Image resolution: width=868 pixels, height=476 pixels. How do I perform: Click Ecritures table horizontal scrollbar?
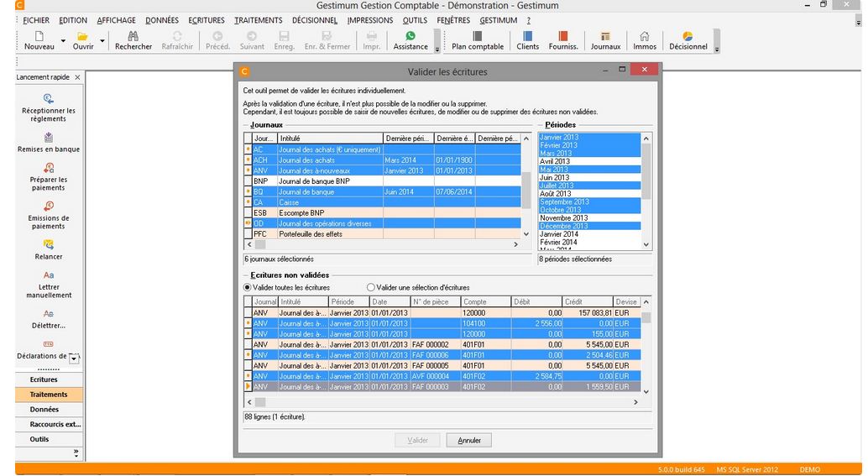click(x=442, y=402)
